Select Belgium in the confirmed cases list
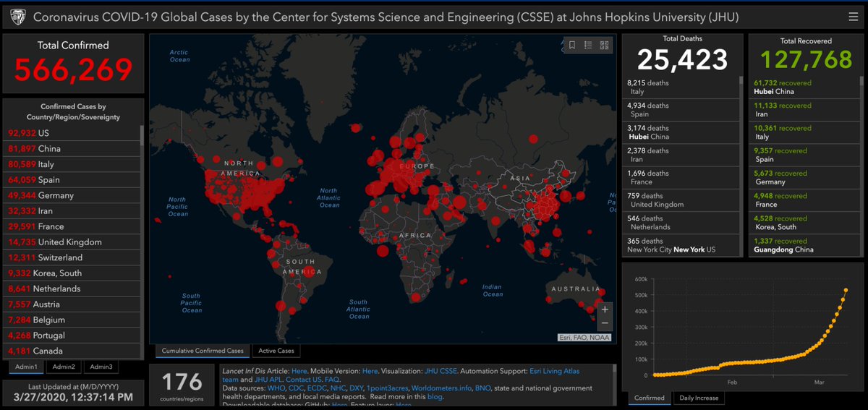Image resolution: width=868 pixels, height=410 pixels. coord(72,320)
